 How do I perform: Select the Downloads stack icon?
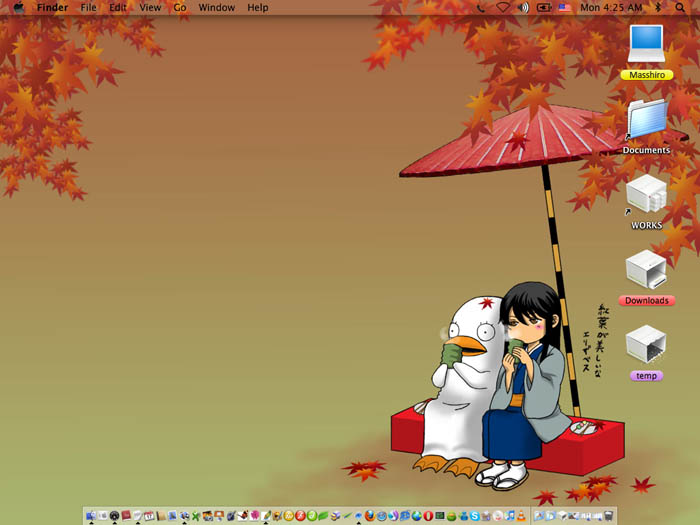(646, 269)
